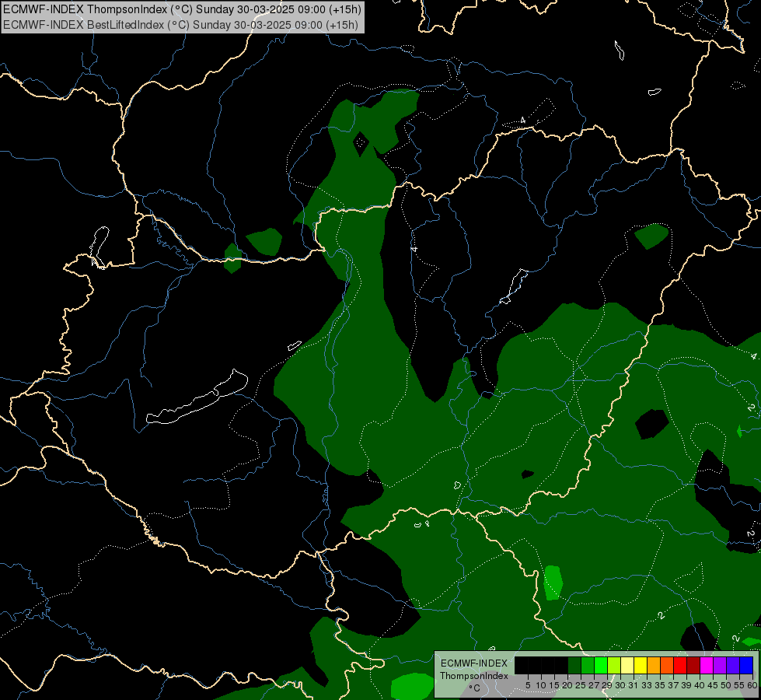Click the ECMWF-INDEX BestLiftedIndex title line
This screenshot has height=700, width=761.
180,25
